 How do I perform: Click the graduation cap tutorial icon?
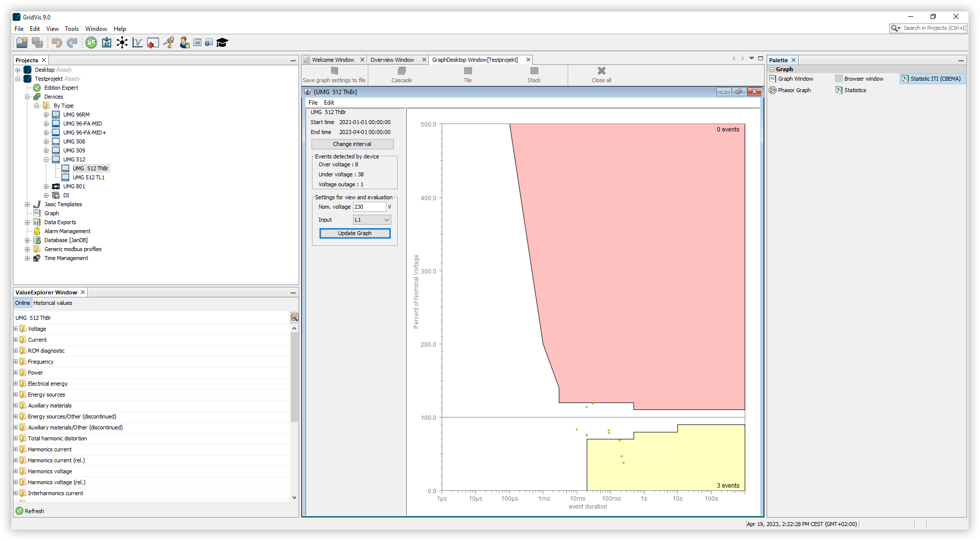[x=222, y=43]
